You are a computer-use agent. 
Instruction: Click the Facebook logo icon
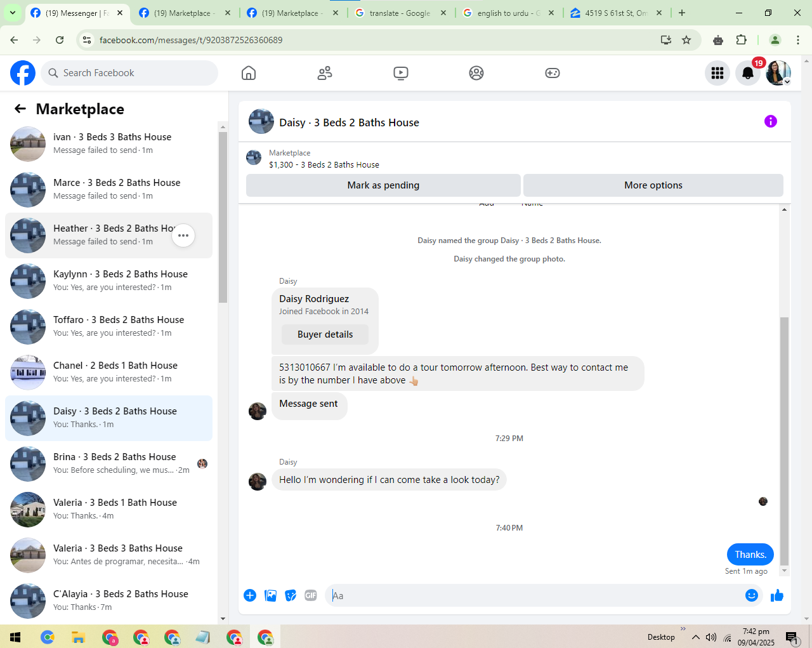point(23,73)
